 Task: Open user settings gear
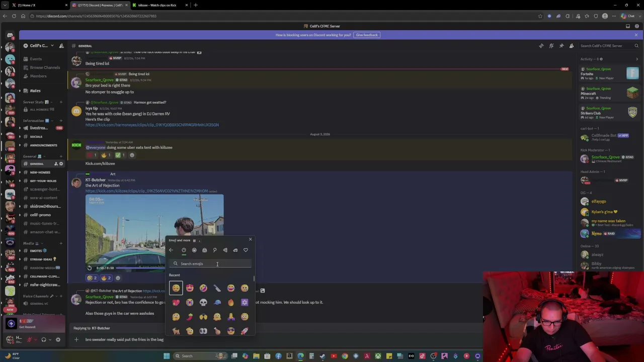coord(58,340)
